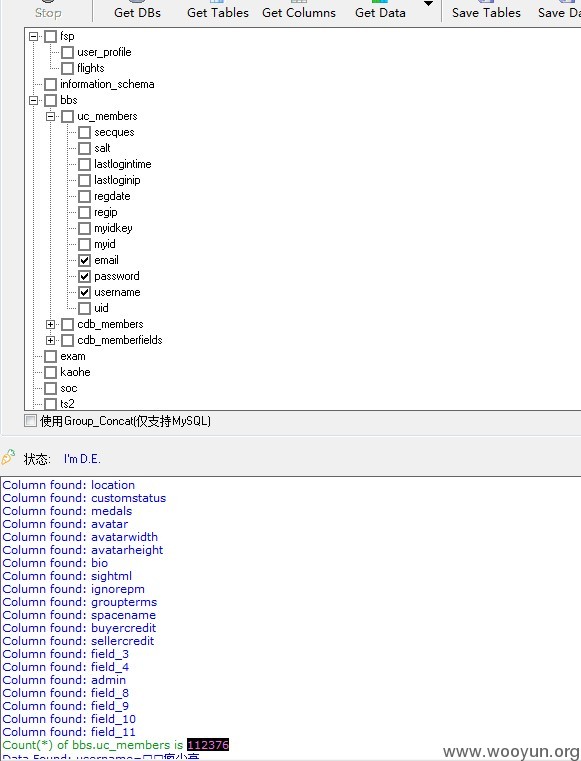This screenshot has height=761, width=581.
Task: Click the carrot status icon
Action: [x=8, y=457]
